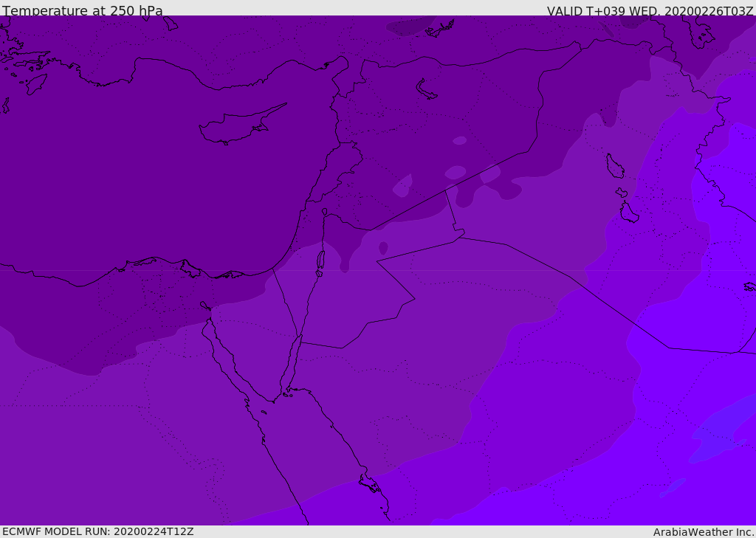
Task: Click the 'Temperature at 250 hPa' title text
Action: point(83,10)
